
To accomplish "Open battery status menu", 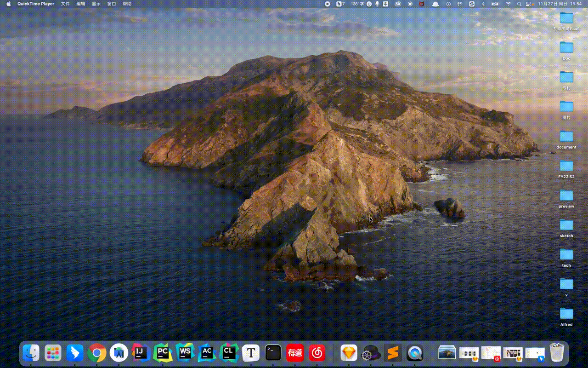I will [495, 4].
